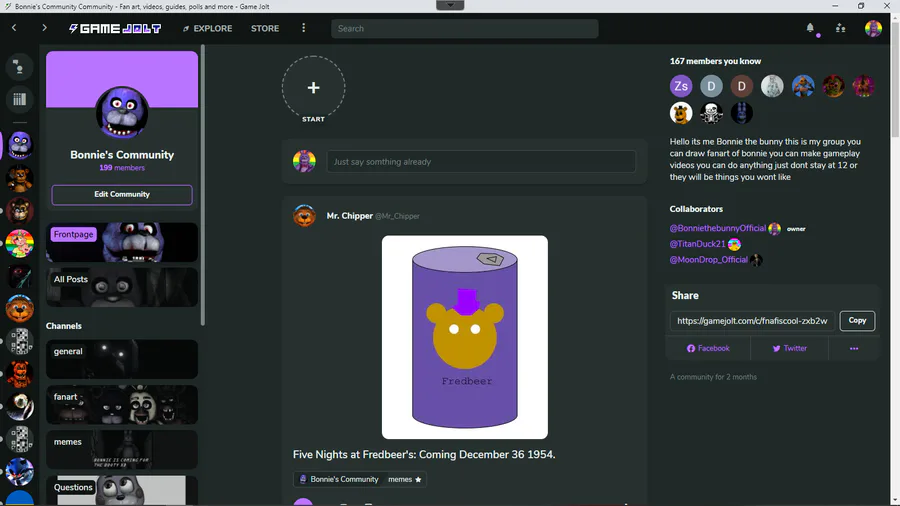This screenshot has height=506, width=900.
Task: Click Mr. Chipper's avatar on the post
Action: [304, 216]
